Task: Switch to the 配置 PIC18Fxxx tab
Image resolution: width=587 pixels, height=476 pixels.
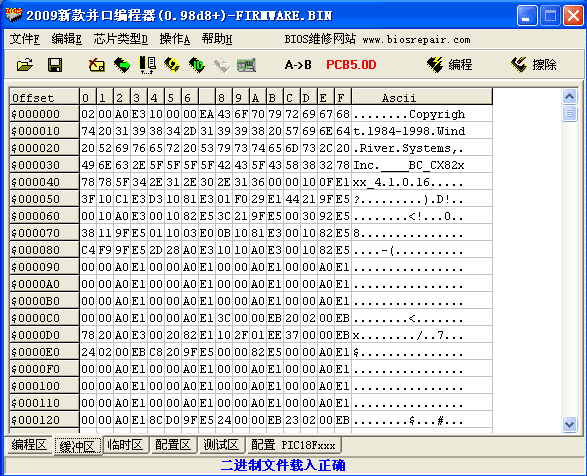Action: tap(294, 445)
